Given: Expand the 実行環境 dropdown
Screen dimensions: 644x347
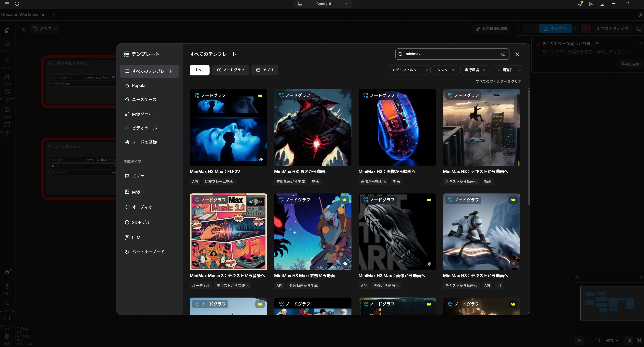Looking at the screenshot, I should [475, 70].
